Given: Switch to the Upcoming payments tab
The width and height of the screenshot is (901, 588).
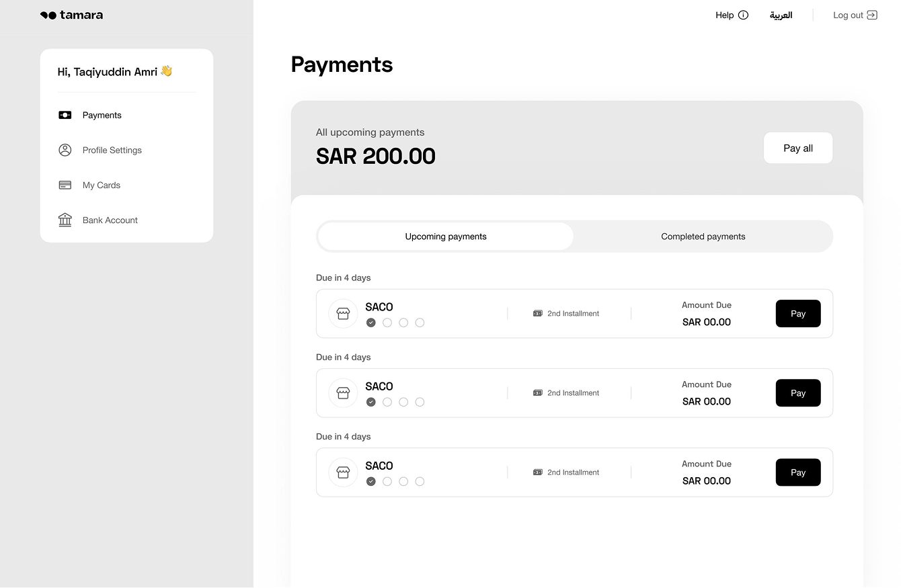Looking at the screenshot, I should click(446, 237).
